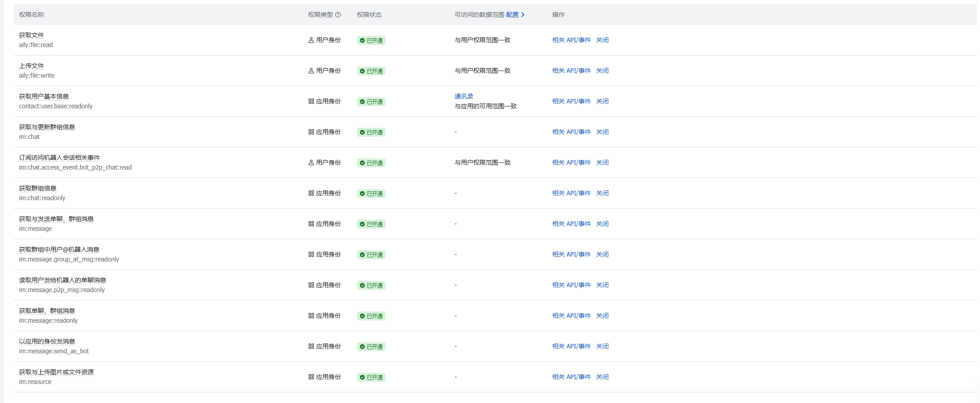Click 已开通 status badge for im:message:send_as_bot
The height and width of the screenshot is (403, 980).
tap(371, 347)
